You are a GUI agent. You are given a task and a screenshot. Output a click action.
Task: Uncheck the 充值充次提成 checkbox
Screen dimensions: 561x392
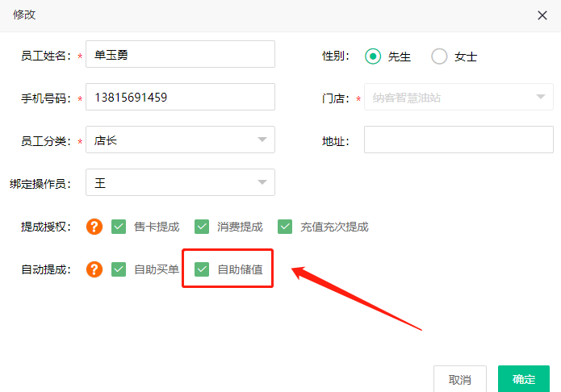[285, 227]
